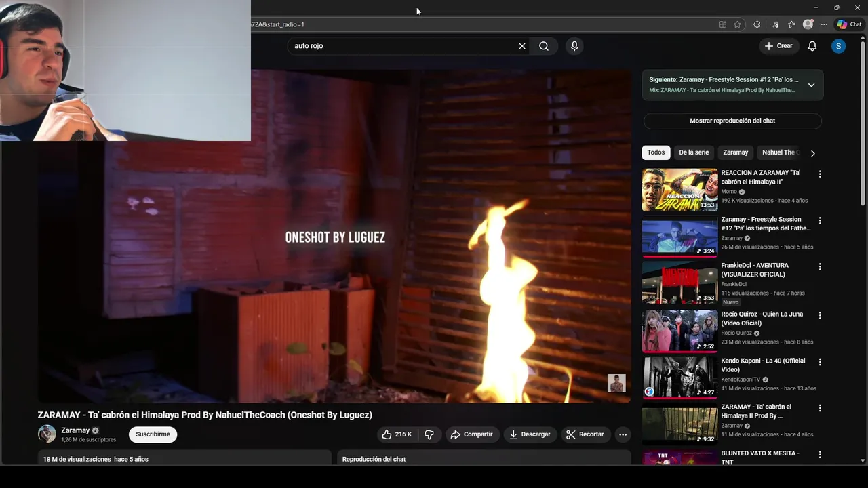Open options for REACCION A ZARAMAY video
This screenshot has width=868, height=488.
820,174
